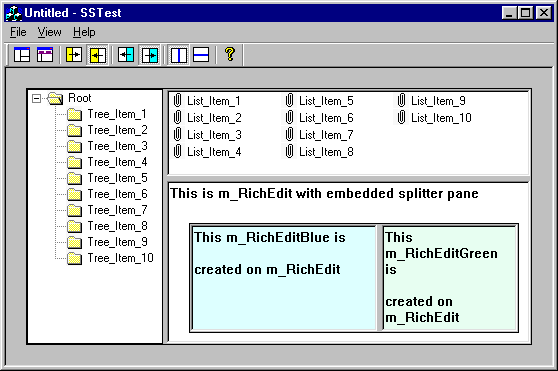The image size is (558, 371).
Task: Select List_Item_9 in the list
Action: tap(438, 101)
